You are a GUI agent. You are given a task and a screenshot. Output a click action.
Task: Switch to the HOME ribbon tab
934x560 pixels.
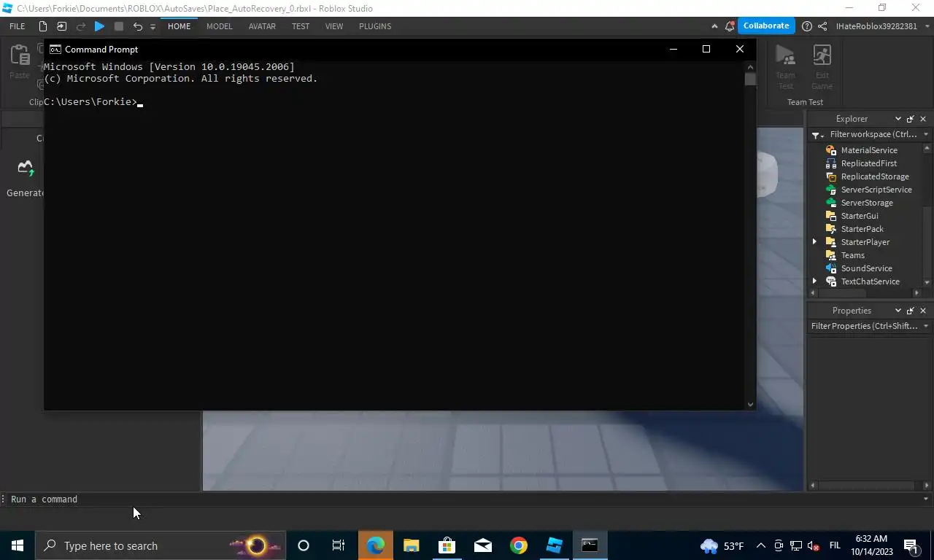coord(179,26)
